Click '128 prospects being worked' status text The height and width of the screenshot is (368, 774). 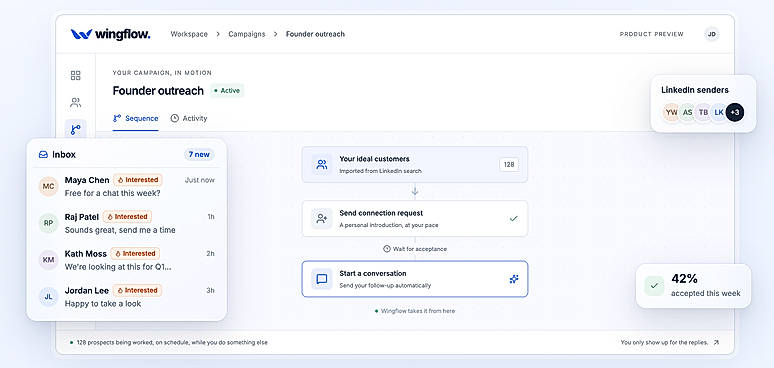click(172, 342)
